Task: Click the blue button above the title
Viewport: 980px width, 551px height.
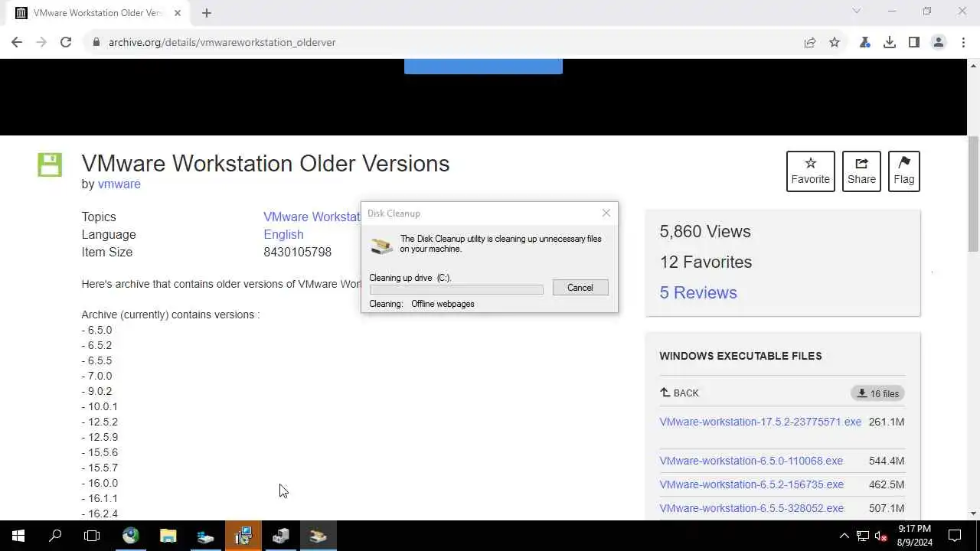Action: (483, 67)
